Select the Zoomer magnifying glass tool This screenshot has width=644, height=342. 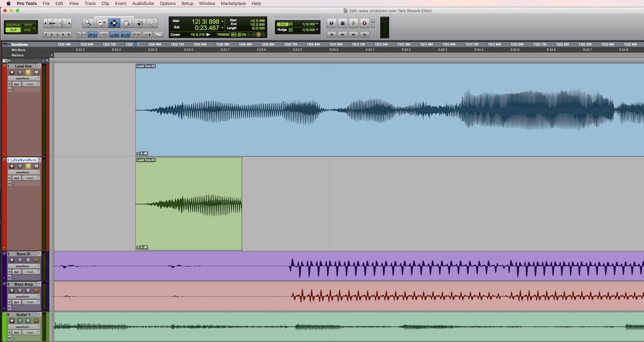(x=88, y=23)
